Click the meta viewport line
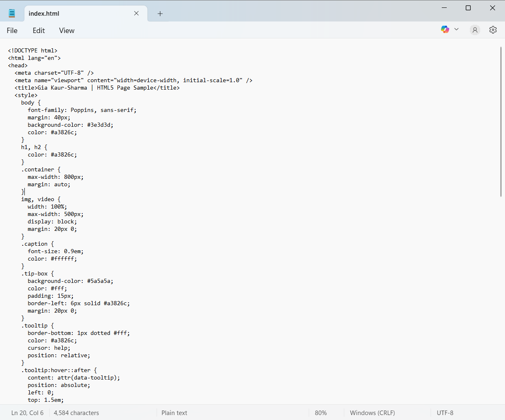This screenshot has width=505, height=420. pyautogui.click(x=133, y=80)
